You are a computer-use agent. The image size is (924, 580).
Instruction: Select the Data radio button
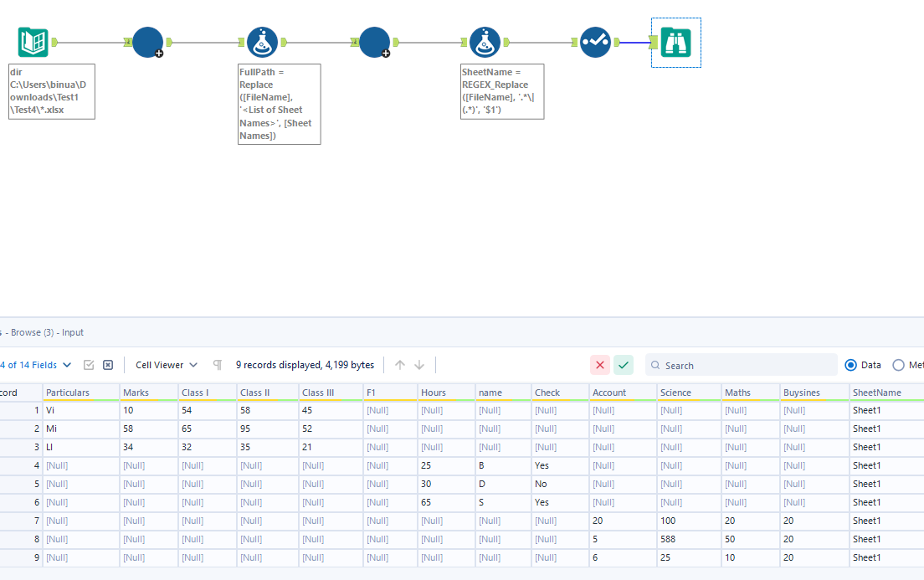849,365
